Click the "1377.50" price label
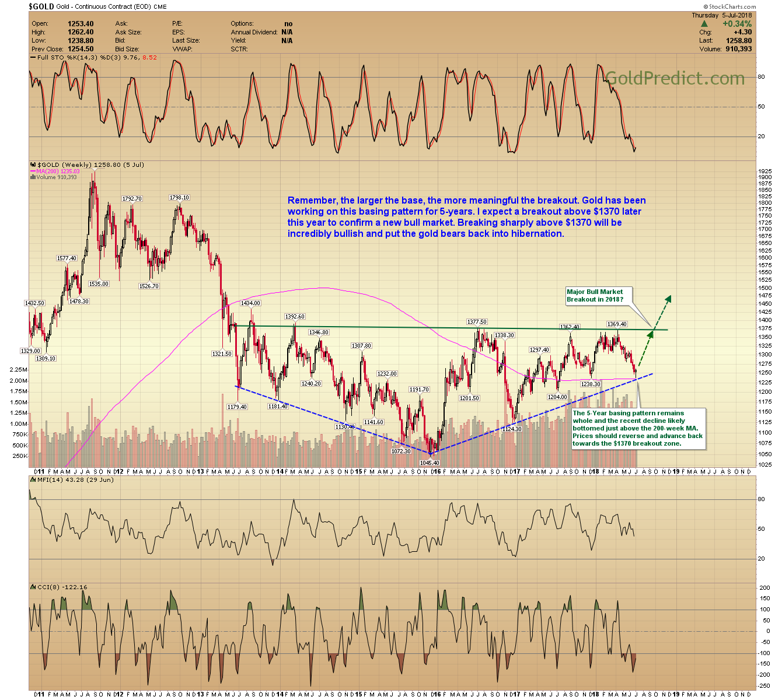This screenshot has width=782, height=700. [477, 321]
